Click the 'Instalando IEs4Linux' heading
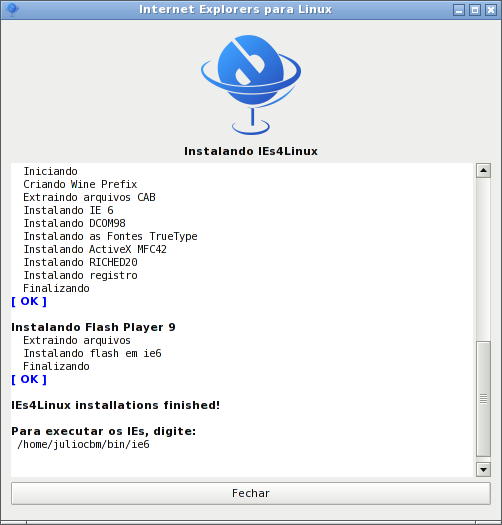Screen dimensions: 502x525 [x=251, y=151]
